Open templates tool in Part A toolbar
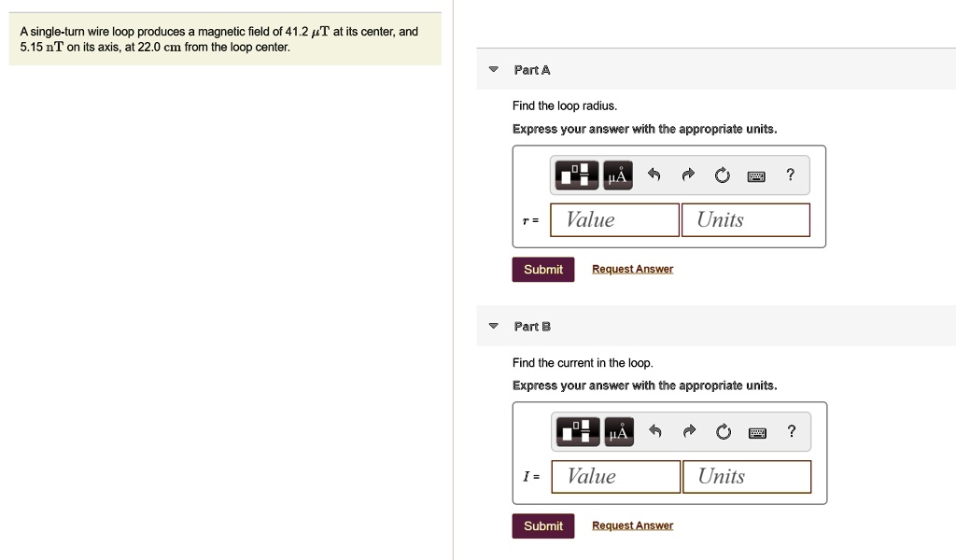Screen dimensions: 956x560 point(577,175)
